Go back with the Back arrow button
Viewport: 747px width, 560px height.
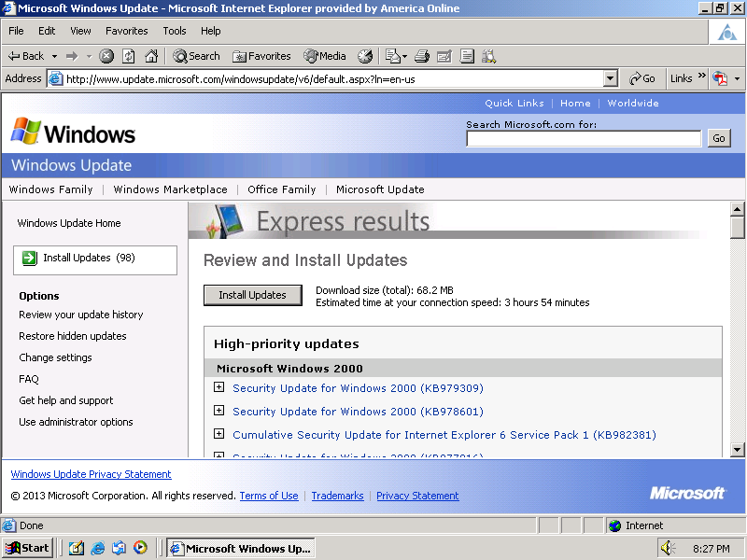pos(26,56)
